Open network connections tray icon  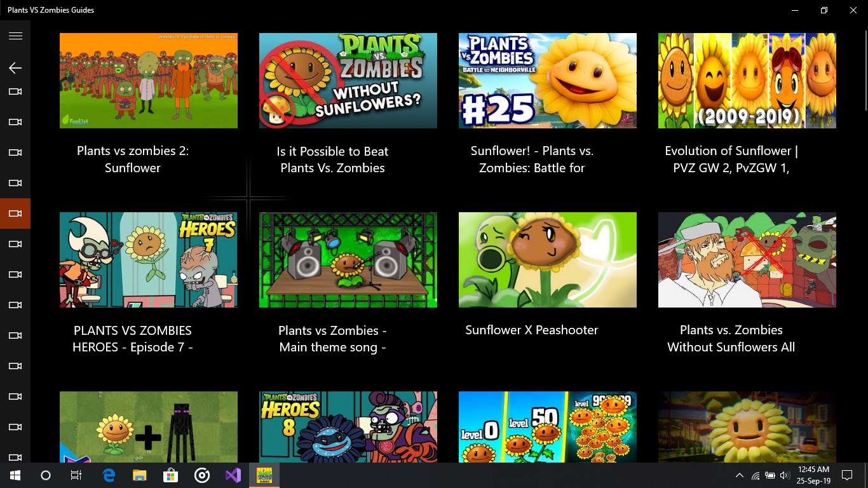point(756,475)
